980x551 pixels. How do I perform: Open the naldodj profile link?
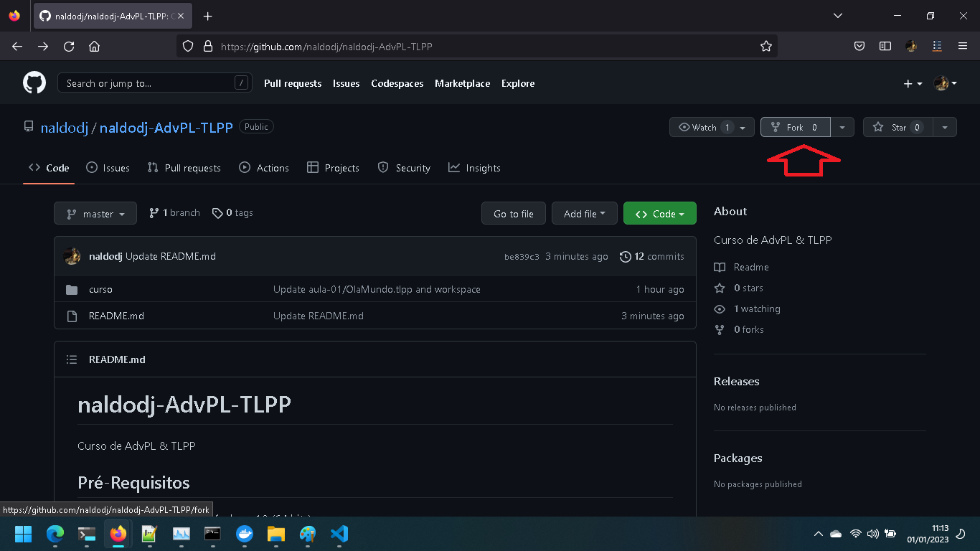[64, 127]
